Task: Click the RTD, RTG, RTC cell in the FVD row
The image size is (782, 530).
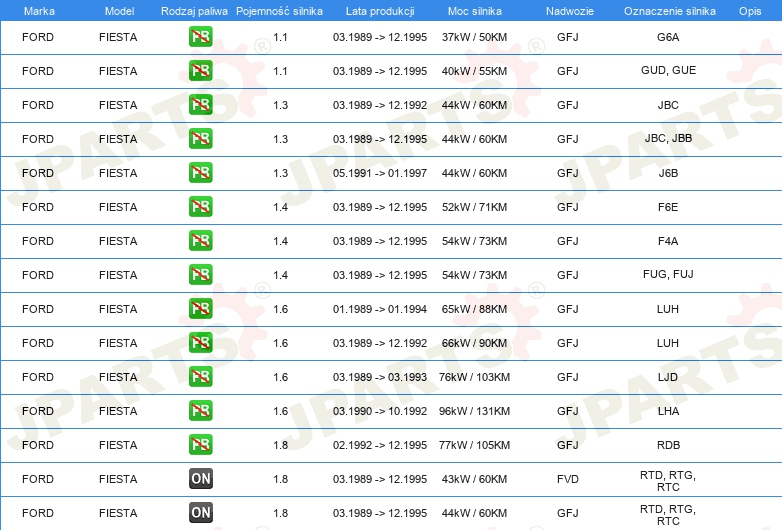Action: pos(668,481)
